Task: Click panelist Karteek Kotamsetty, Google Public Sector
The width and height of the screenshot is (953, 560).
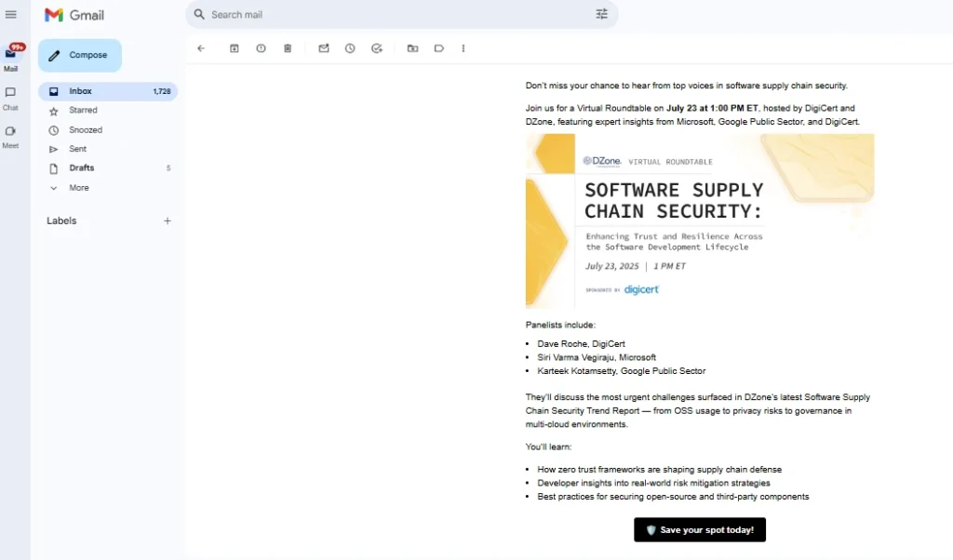Action: 621,370
